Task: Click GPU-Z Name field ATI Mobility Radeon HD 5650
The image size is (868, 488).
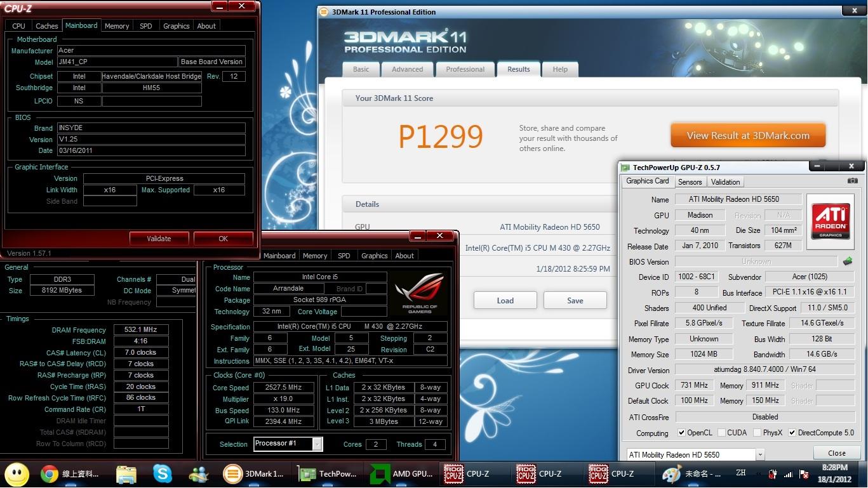Action: 738,199
